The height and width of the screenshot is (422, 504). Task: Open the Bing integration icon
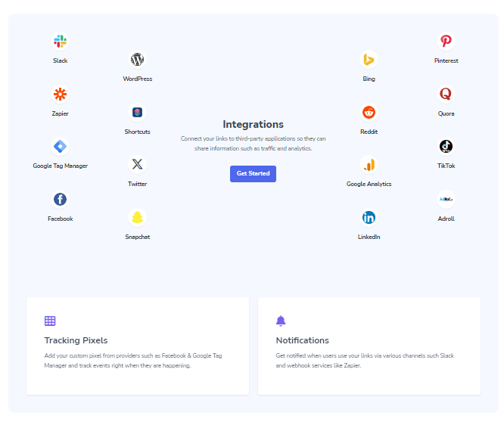[x=369, y=60]
